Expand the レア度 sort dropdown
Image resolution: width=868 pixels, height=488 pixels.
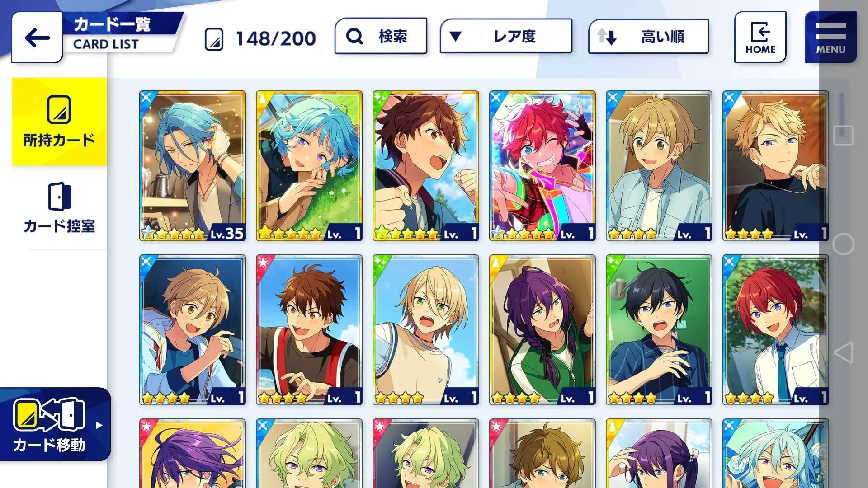[x=506, y=36]
